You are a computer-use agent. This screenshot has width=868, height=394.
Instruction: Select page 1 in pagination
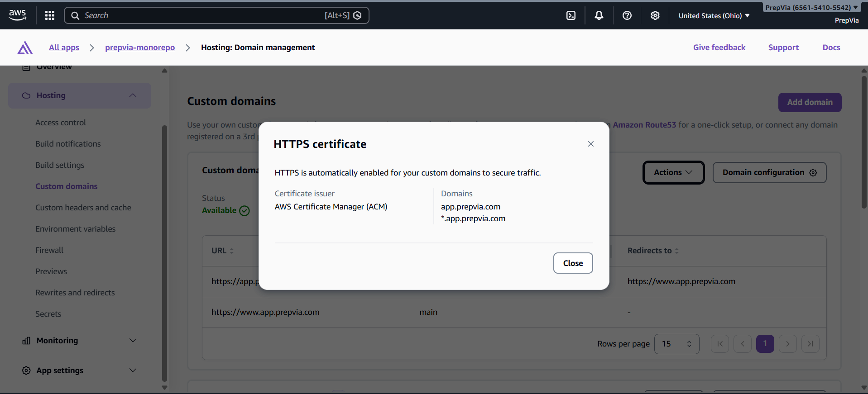click(765, 344)
